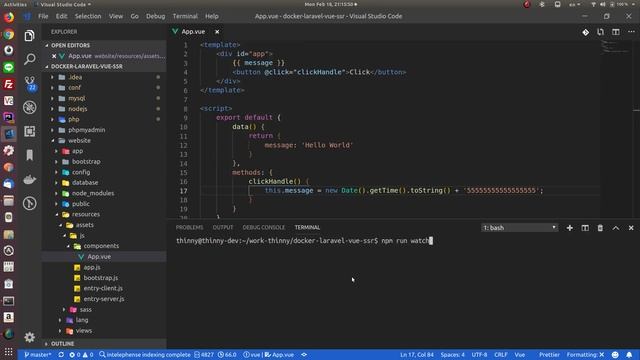
Task: Select bash terminal dropdown
Action: coord(519,228)
